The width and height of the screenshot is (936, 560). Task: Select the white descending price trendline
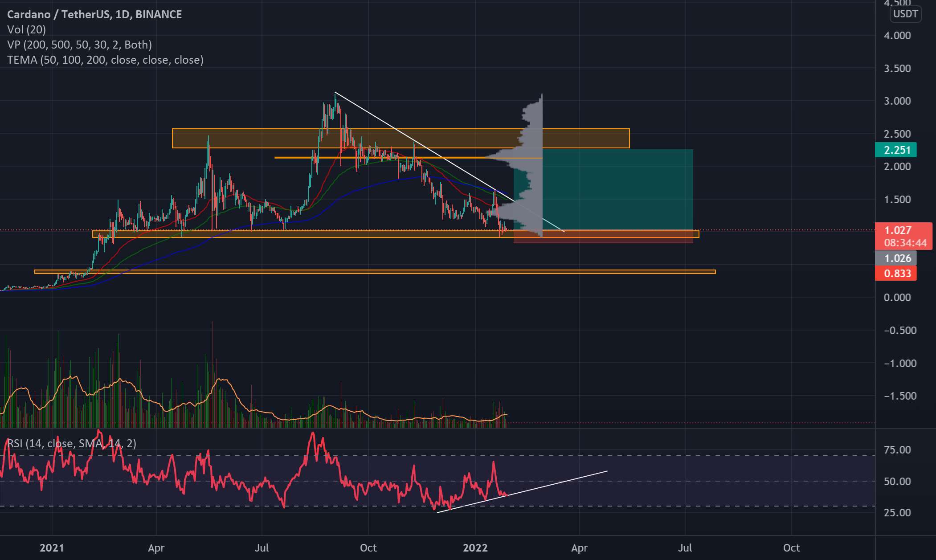point(450,162)
